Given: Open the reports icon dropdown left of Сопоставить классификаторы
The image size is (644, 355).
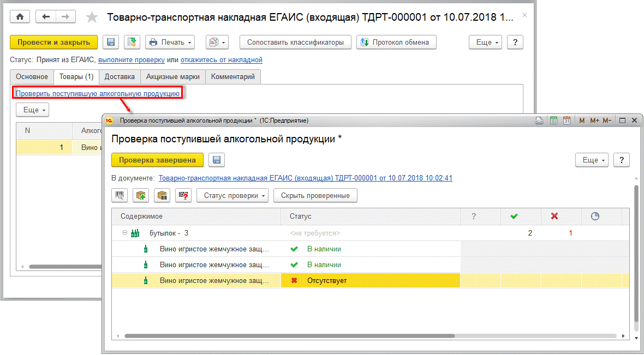Looking at the screenshot, I should 217,43.
